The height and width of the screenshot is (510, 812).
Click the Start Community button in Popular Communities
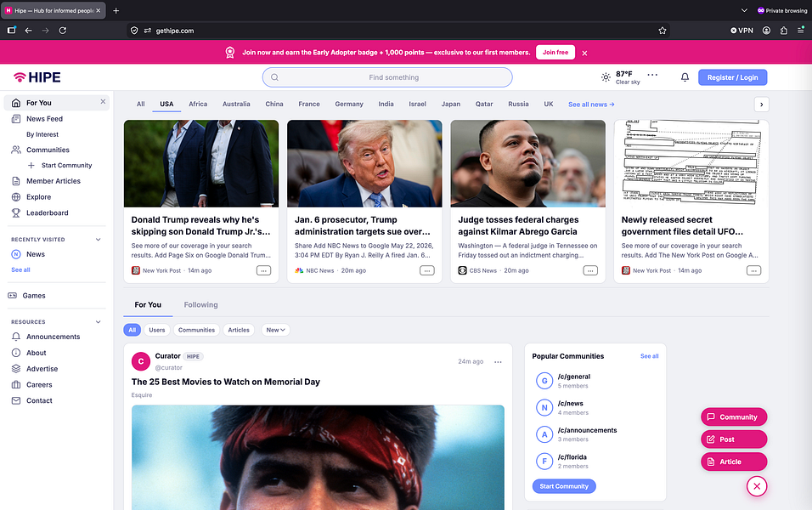[564, 486]
